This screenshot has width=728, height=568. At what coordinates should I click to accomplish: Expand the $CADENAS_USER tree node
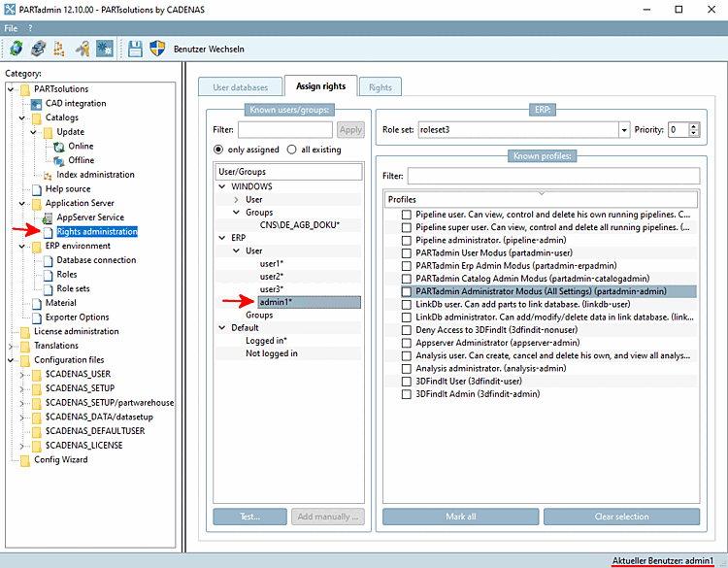click(x=21, y=375)
